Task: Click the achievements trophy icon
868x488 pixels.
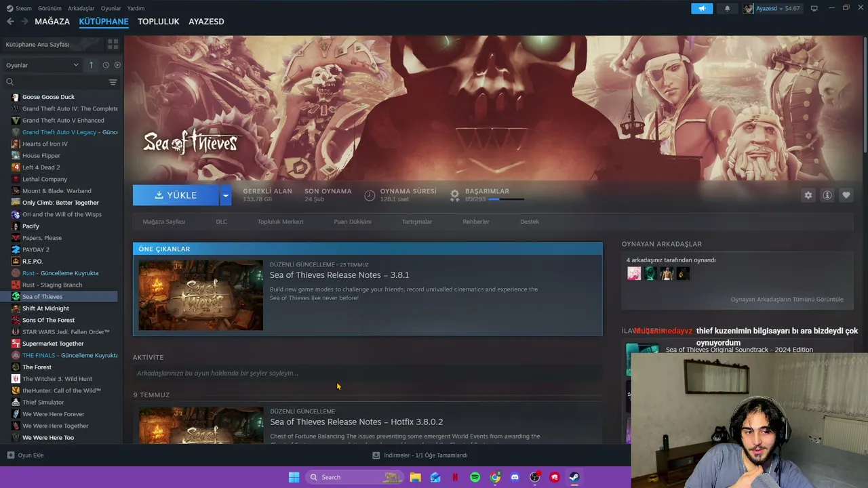Action: pyautogui.click(x=455, y=195)
